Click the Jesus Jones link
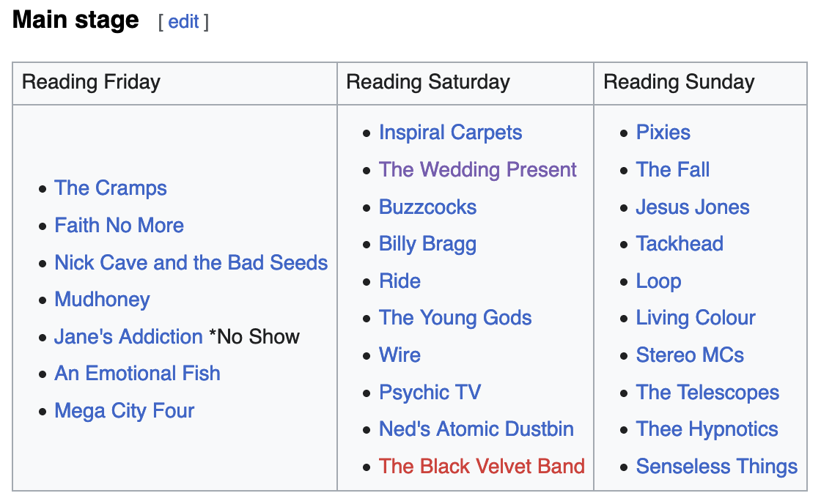This screenshot has height=504, width=821. (692, 207)
